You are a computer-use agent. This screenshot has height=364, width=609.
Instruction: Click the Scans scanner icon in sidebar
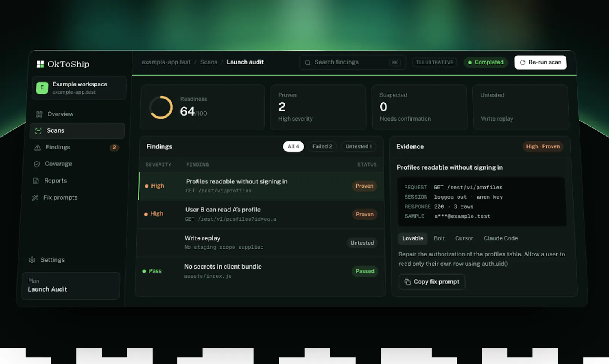click(x=38, y=131)
